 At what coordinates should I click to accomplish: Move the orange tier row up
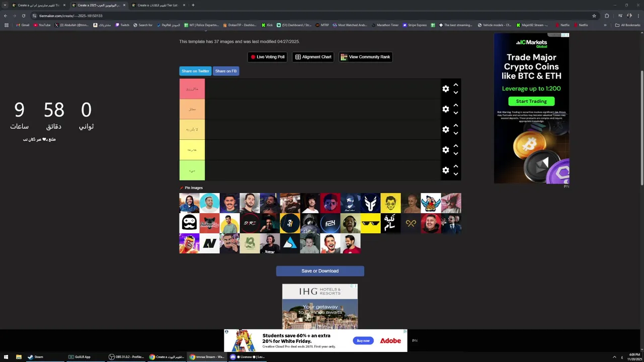click(455, 105)
